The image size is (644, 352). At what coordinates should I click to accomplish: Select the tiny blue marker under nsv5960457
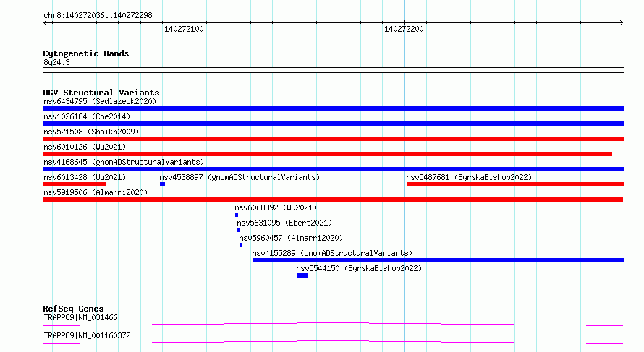241,245
